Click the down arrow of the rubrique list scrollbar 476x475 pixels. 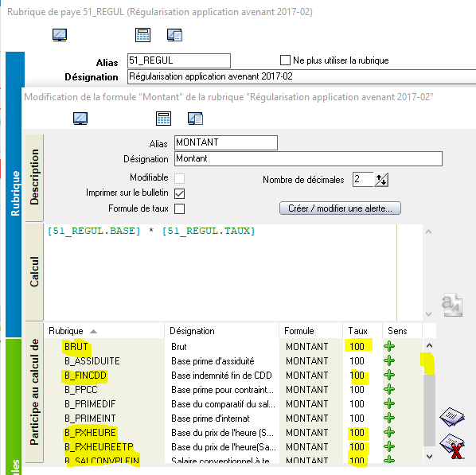(x=429, y=456)
